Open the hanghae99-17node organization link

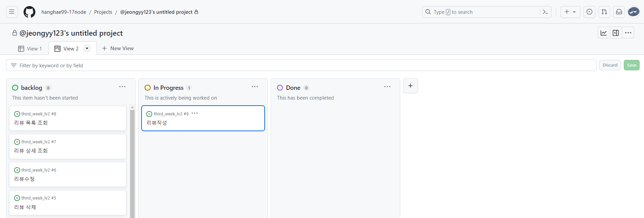64,12
